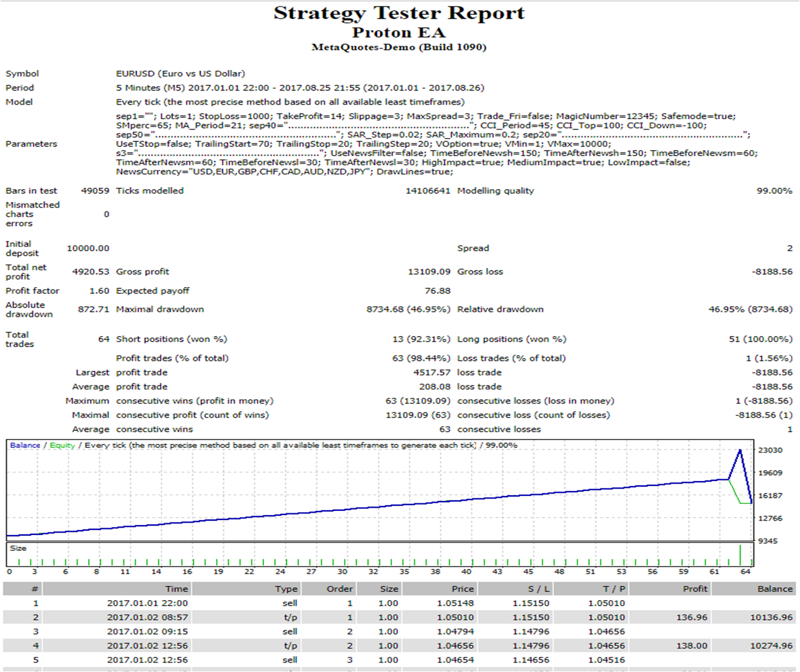Click the total net profit value "4920.53"
Viewport: 800px width, 672px height.
point(91,272)
